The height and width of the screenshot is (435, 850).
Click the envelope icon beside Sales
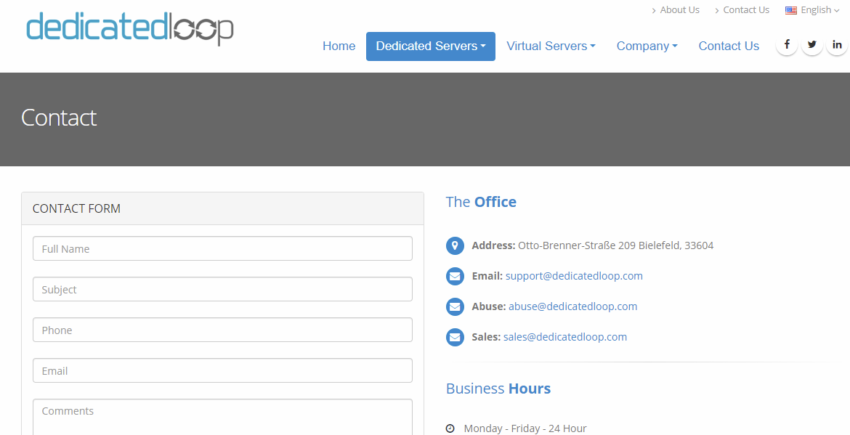[x=455, y=337]
